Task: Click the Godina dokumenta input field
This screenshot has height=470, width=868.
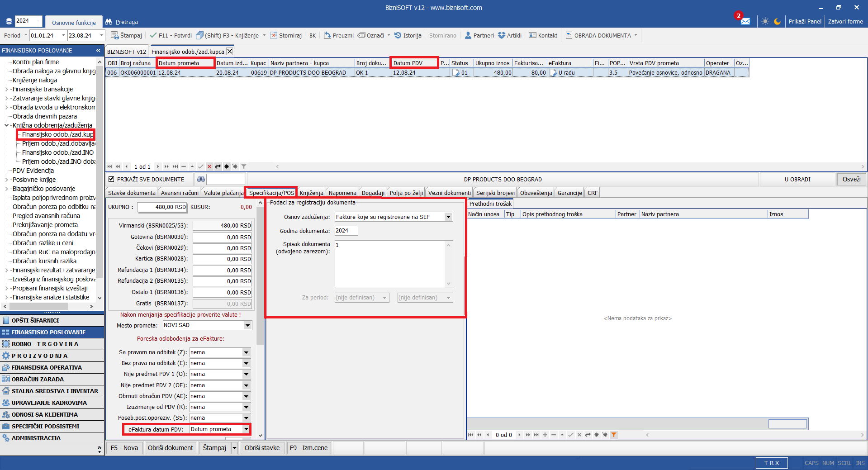Action: click(346, 231)
